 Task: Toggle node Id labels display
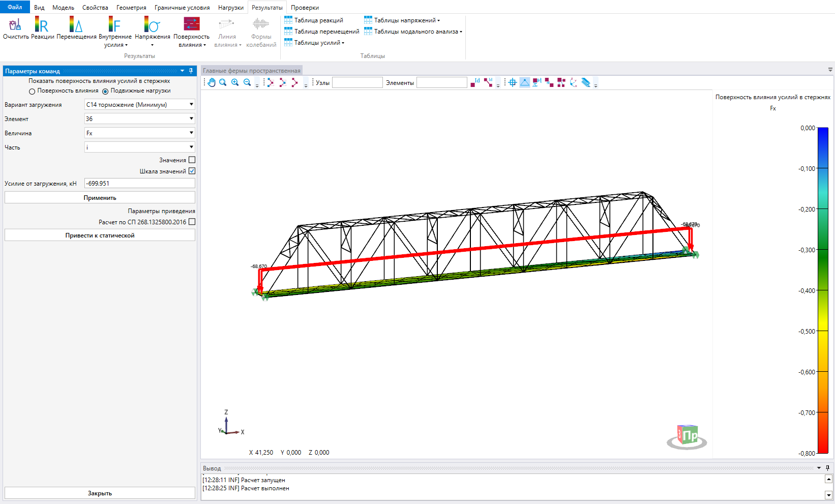click(475, 82)
